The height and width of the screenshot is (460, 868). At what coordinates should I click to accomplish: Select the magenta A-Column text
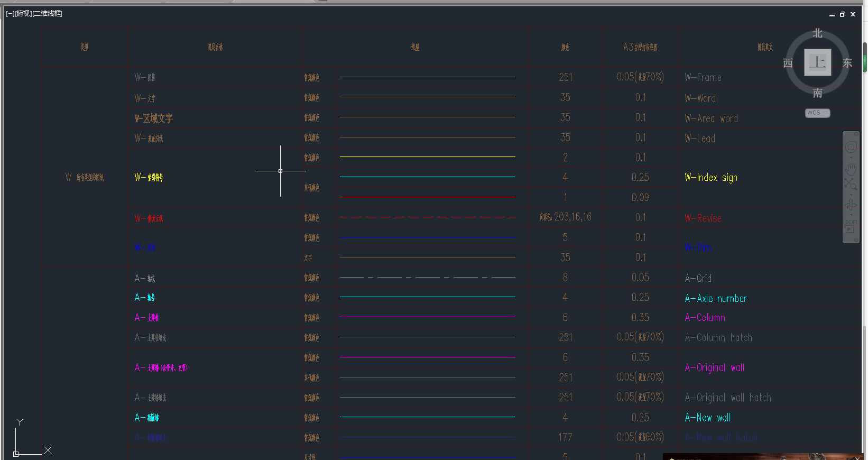(x=705, y=318)
